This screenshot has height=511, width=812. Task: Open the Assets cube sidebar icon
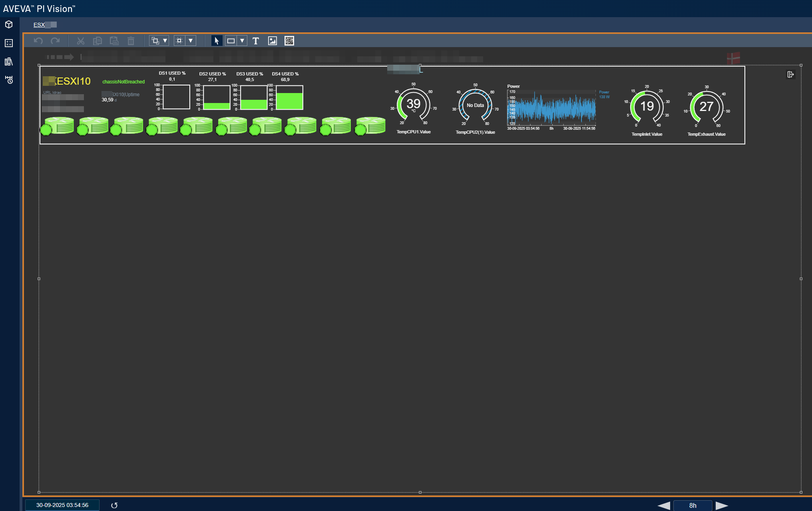[x=9, y=25]
